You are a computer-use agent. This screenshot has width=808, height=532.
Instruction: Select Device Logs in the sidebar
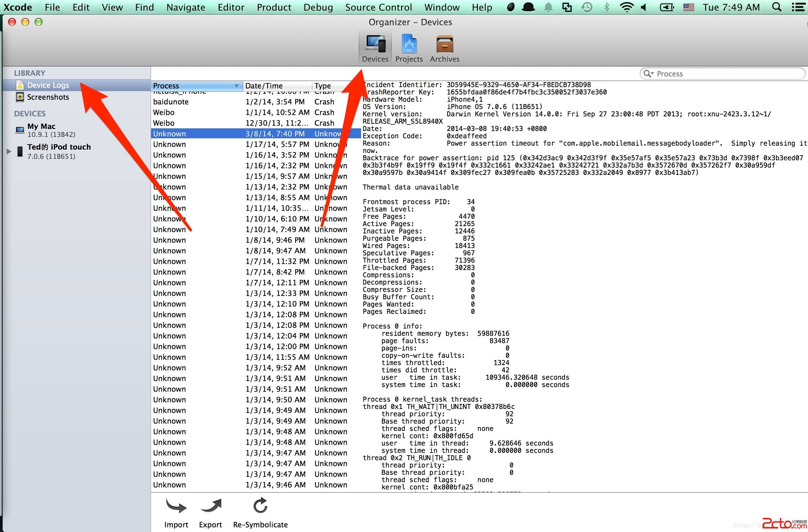(x=48, y=85)
